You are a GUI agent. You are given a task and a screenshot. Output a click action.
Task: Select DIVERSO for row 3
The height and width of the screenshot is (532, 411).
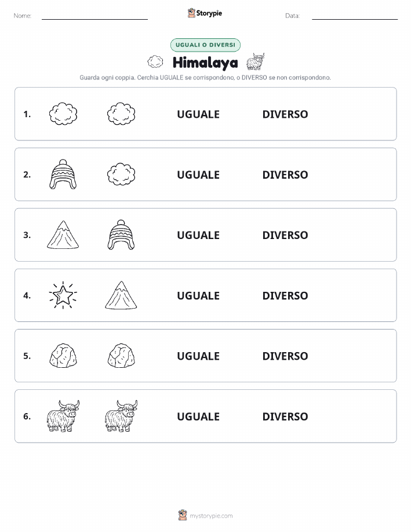[x=285, y=235]
